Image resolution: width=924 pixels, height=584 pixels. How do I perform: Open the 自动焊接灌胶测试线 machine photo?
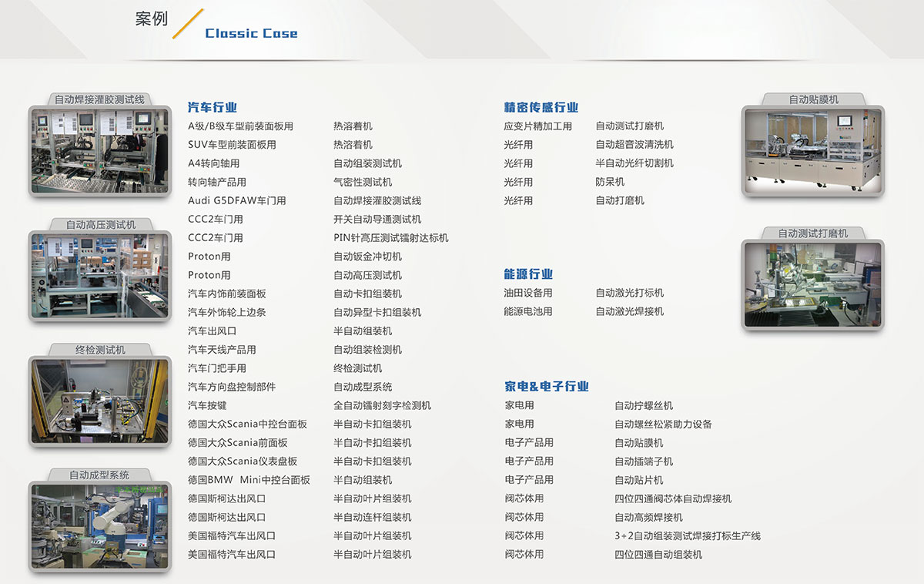coord(99,151)
